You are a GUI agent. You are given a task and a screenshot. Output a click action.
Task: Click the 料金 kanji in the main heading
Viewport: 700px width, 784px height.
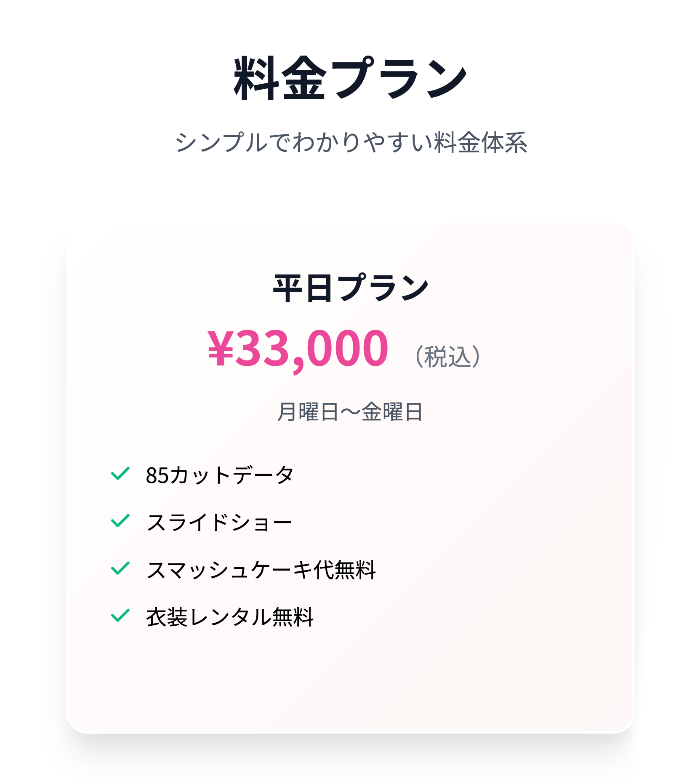[x=280, y=78]
